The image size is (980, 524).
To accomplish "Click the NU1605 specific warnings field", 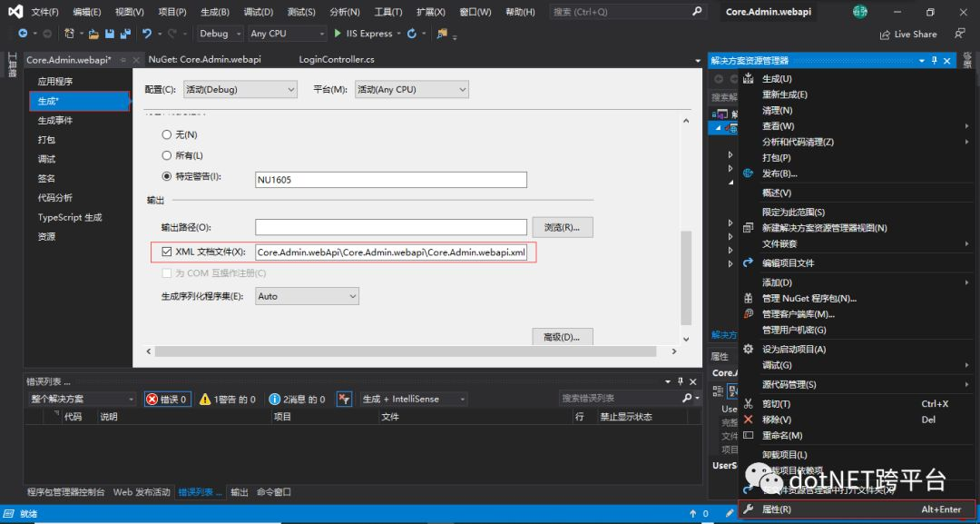I will click(391, 180).
